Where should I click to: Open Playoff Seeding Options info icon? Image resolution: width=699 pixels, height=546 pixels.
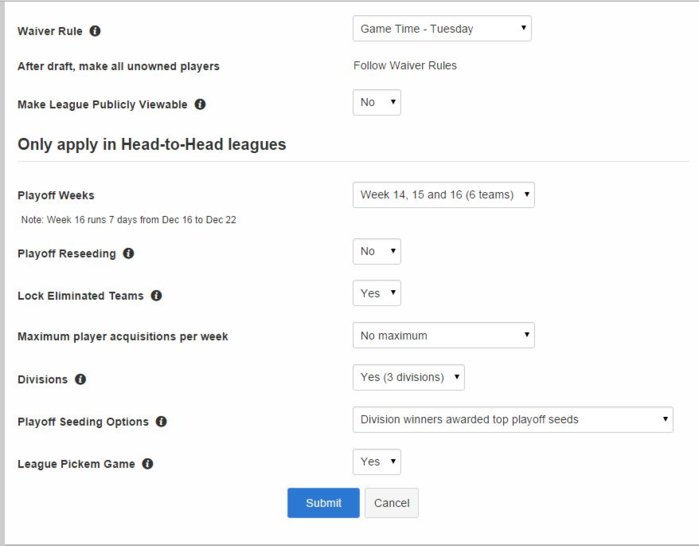(x=161, y=422)
